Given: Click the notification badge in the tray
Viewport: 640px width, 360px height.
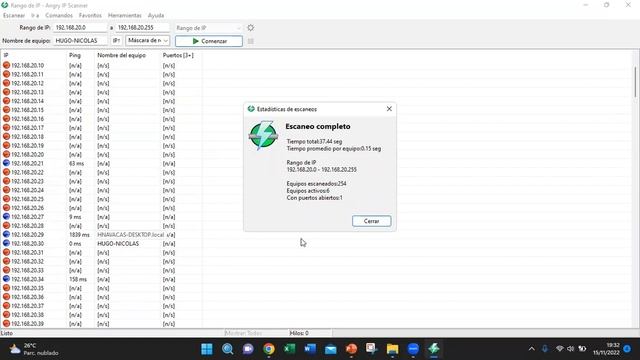Looking at the screenshot, I should 627,349.
